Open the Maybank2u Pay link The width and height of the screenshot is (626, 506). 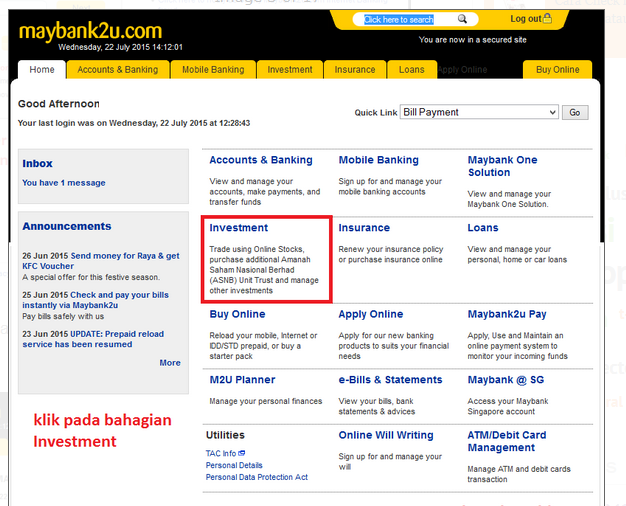coord(507,314)
